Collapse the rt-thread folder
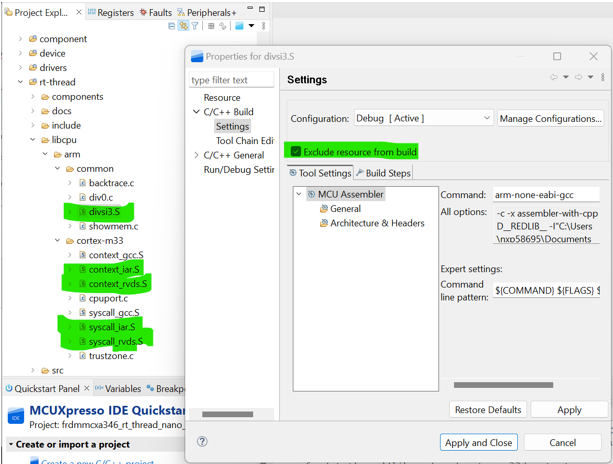Screen dimensions: 613x464 pyautogui.click(x=20, y=82)
